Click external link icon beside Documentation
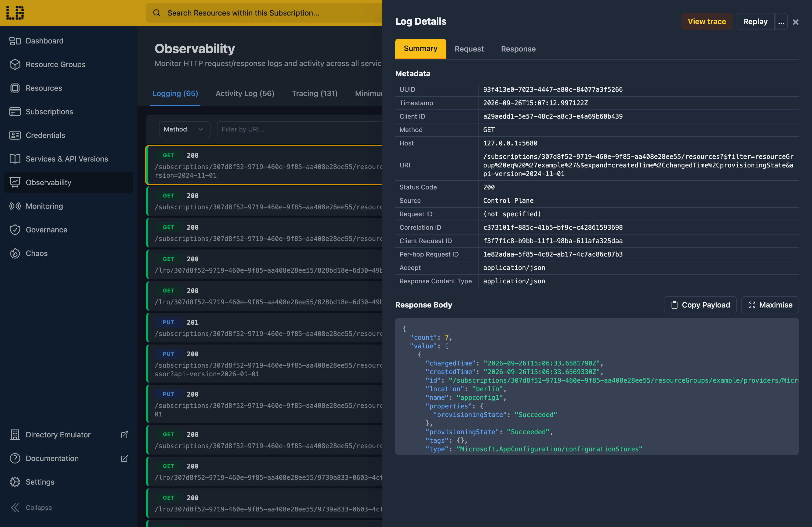812x527 pixels. [125, 458]
